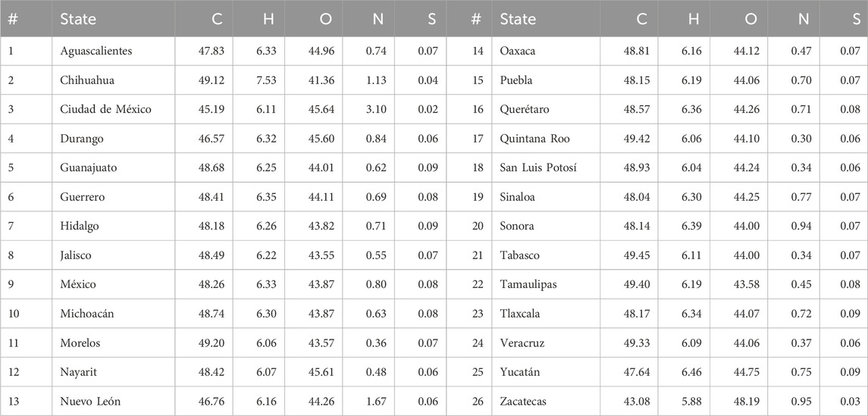The width and height of the screenshot is (868, 416).
Task: Select the Chihuahua row name
Action: [87, 80]
